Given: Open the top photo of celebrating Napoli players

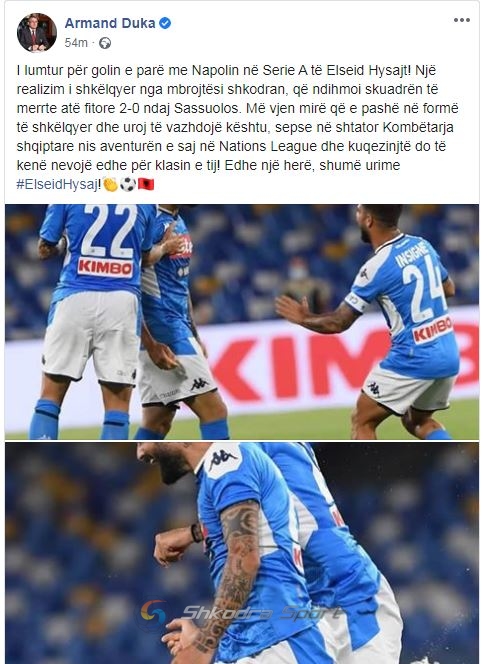Looking at the screenshot, I should tap(242, 322).
